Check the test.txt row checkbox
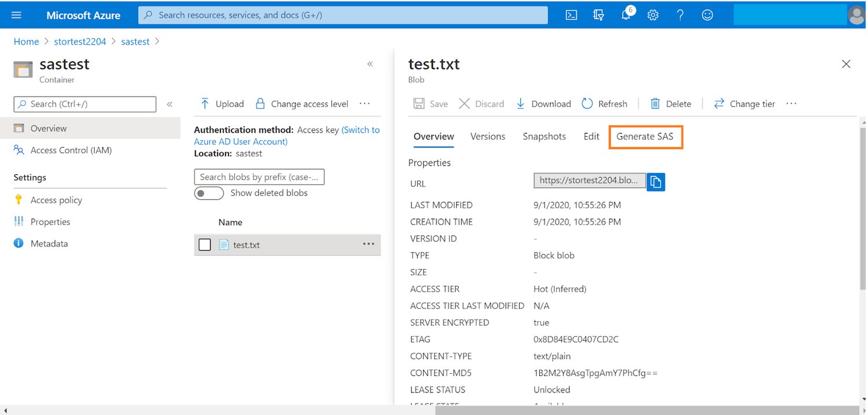 (205, 245)
